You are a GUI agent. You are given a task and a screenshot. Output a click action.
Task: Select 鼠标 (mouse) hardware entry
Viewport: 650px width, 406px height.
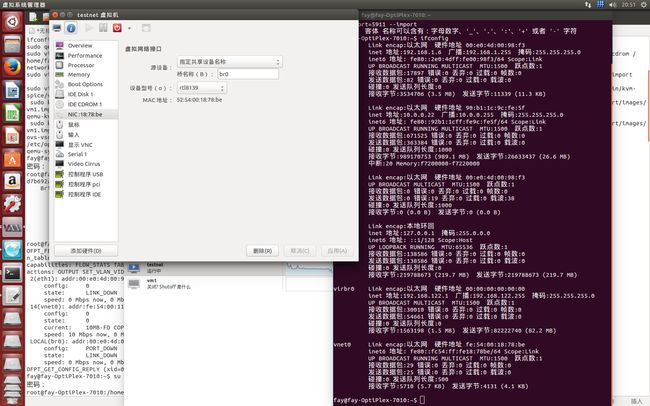tap(86, 124)
